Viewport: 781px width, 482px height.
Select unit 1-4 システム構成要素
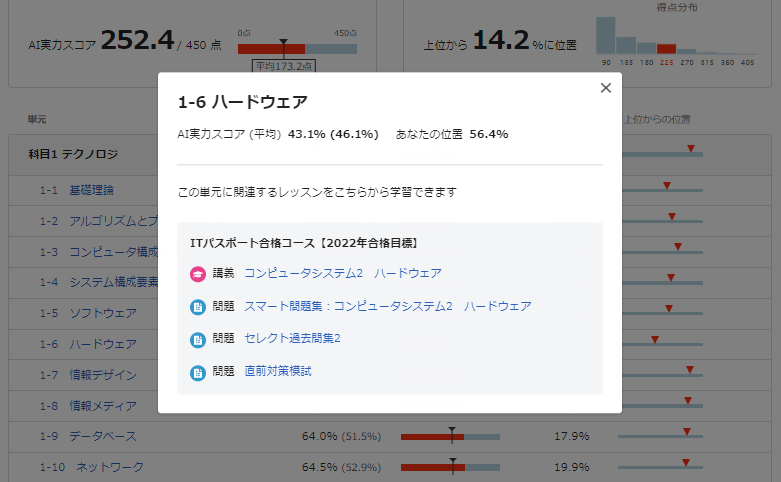point(99,282)
